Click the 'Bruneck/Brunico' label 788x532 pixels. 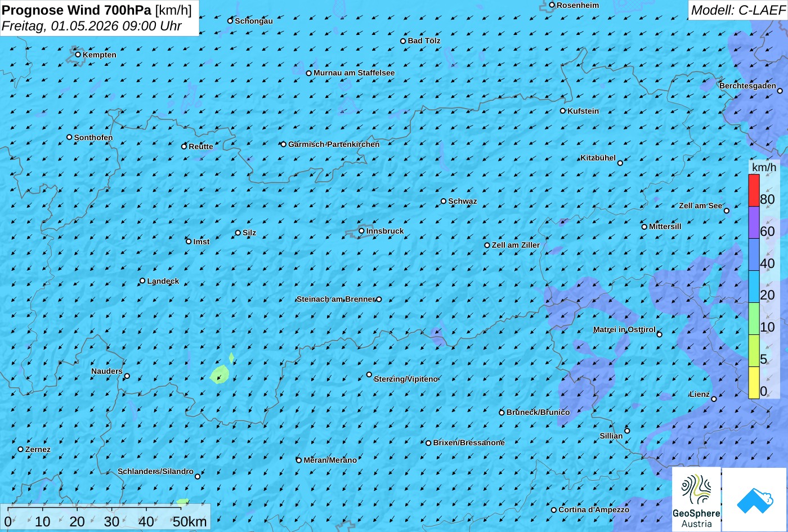pos(538,412)
